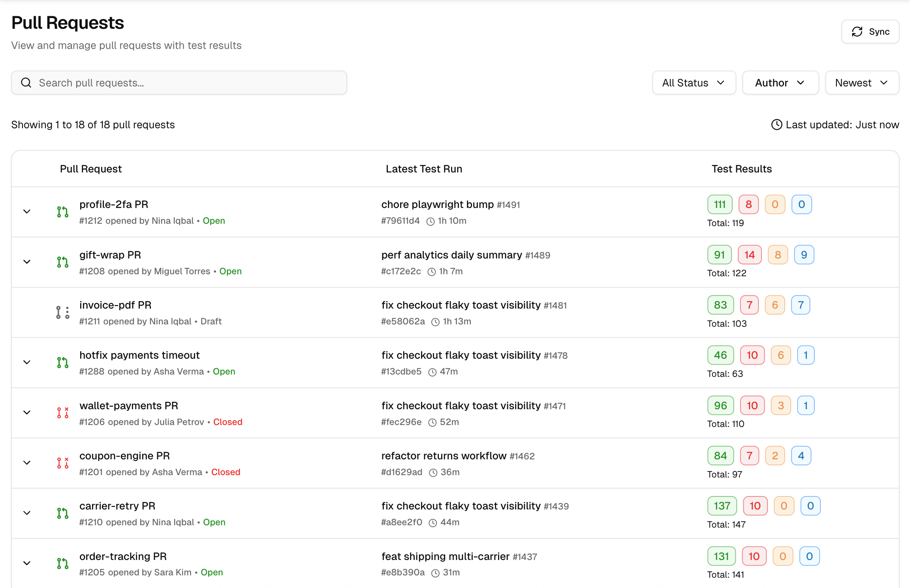Open the wallet-payments PR title

coord(129,406)
